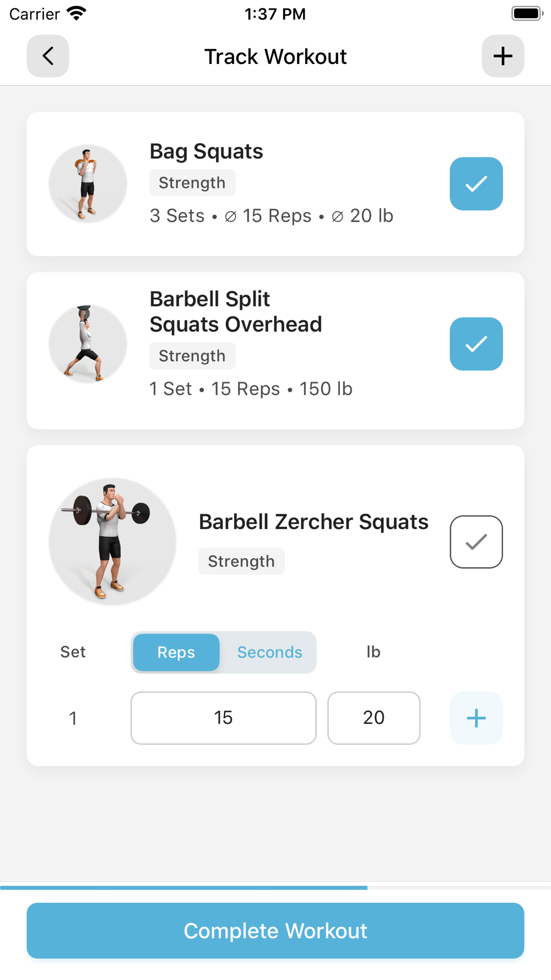Screen dimensions: 551x980
Task: Add another set with blue plus
Action: [x=476, y=718]
